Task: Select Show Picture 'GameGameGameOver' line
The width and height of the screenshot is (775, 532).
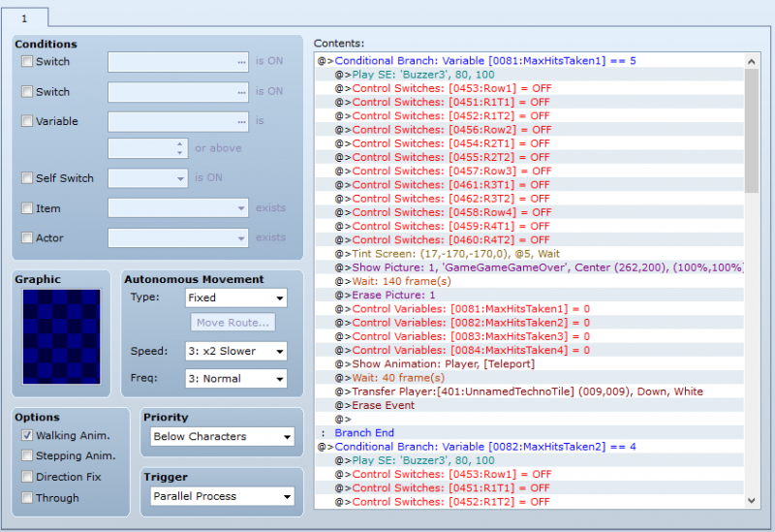Action: pyautogui.click(x=530, y=267)
